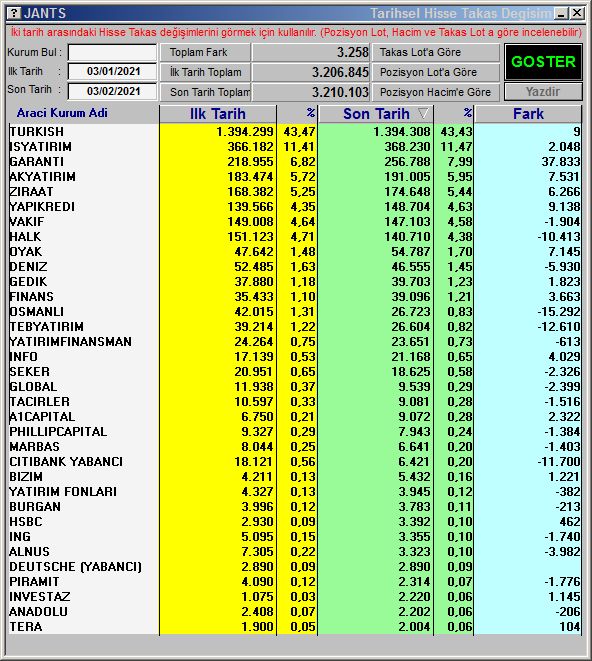Select the ALNUS row
The image size is (592, 661).
point(295,552)
